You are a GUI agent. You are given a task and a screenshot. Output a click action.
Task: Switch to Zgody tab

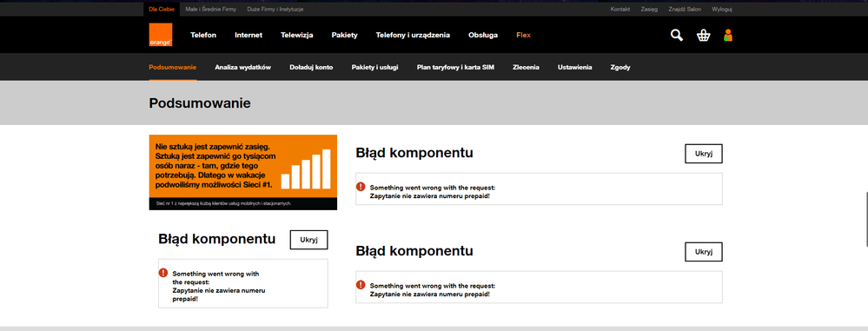click(x=620, y=67)
